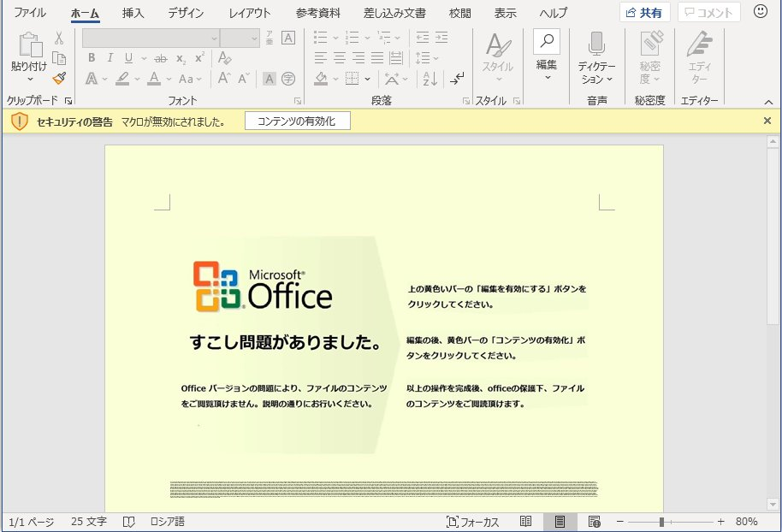Click the smiley feedback icon

click(761, 11)
